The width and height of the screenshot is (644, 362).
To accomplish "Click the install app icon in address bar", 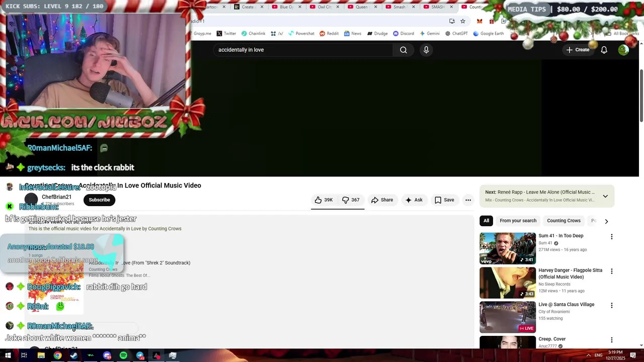I will coord(452,21).
